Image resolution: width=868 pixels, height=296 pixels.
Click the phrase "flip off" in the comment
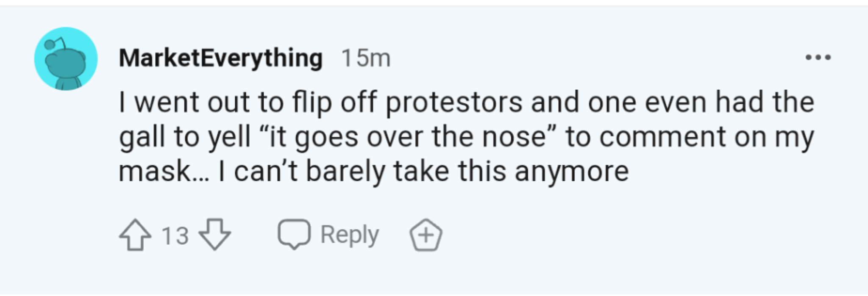[334, 103]
